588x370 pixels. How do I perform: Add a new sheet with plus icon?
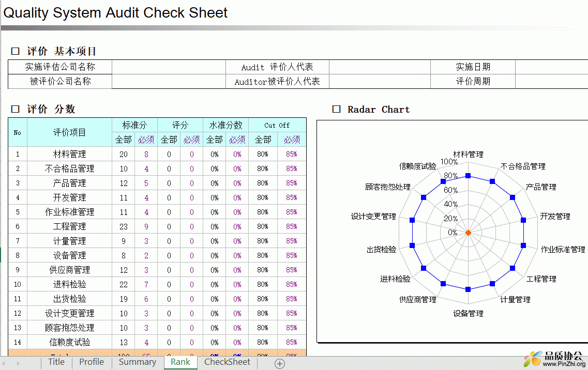[280, 364]
